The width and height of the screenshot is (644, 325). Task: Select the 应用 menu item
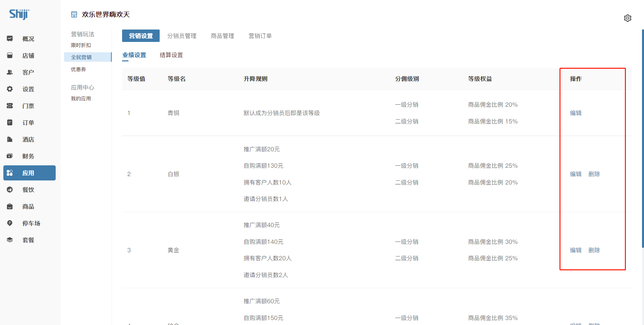pos(30,173)
